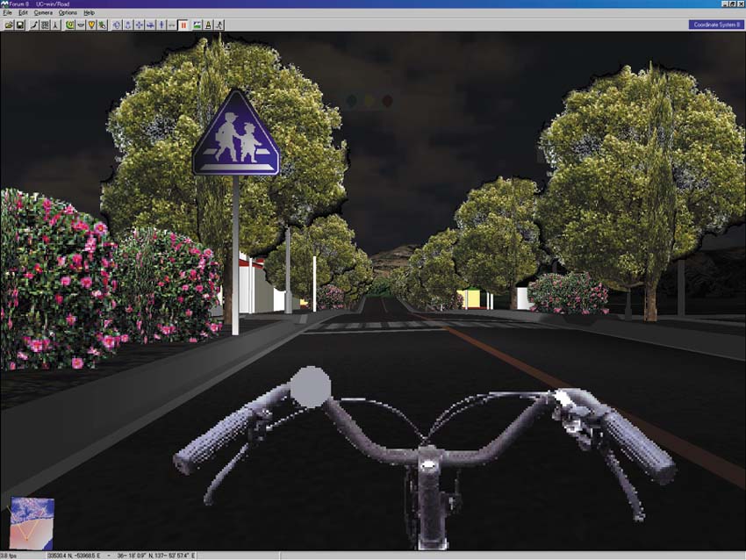Open the File menu
The width and height of the screenshot is (746, 560).
[x=7, y=13]
